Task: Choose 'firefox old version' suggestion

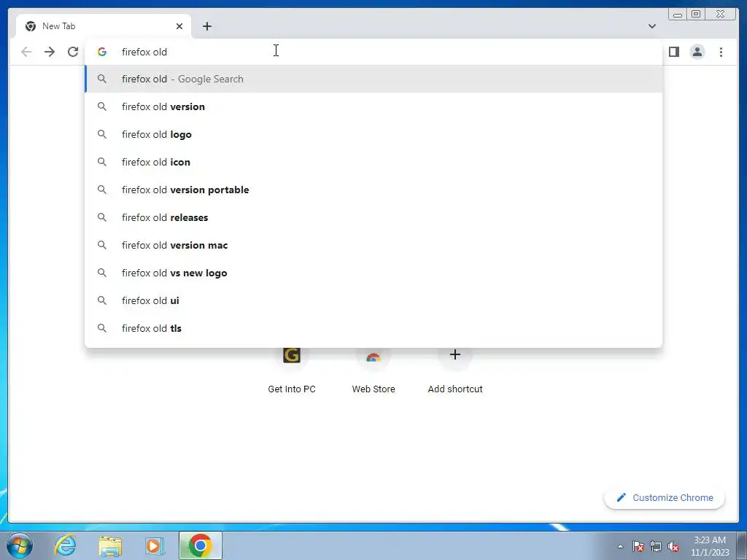Action: pos(373,106)
